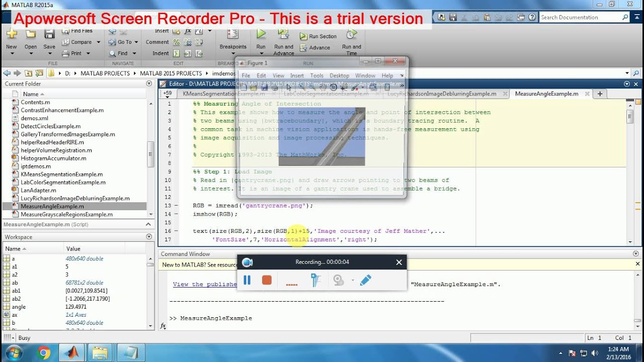The image size is (644, 362).
Task: Select LanAdapter.m in the file list
Action: pos(38,190)
